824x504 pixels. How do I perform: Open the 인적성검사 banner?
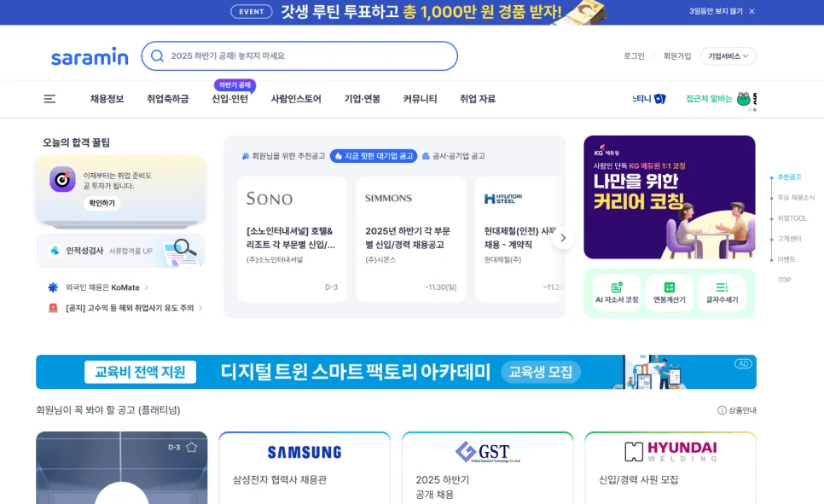point(120,251)
